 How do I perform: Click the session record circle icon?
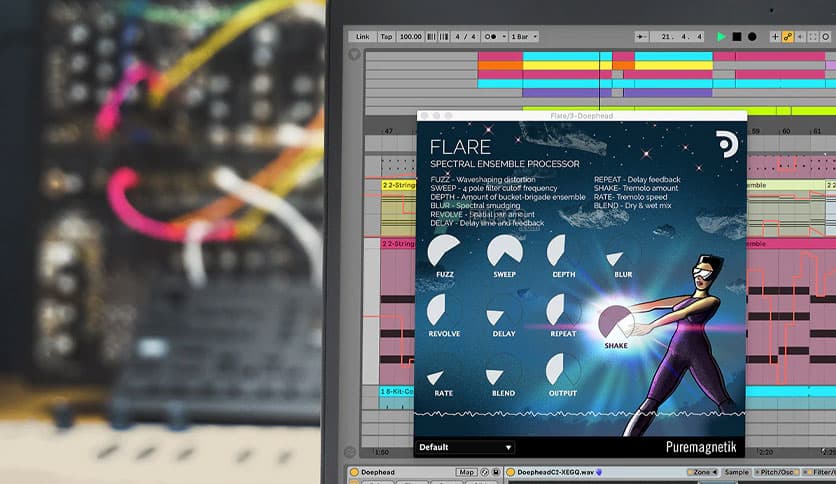(825, 37)
